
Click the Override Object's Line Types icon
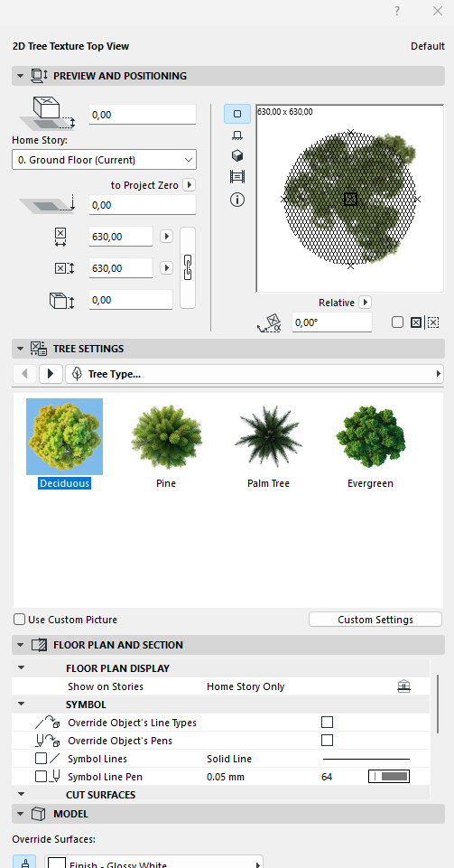click(47, 723)
